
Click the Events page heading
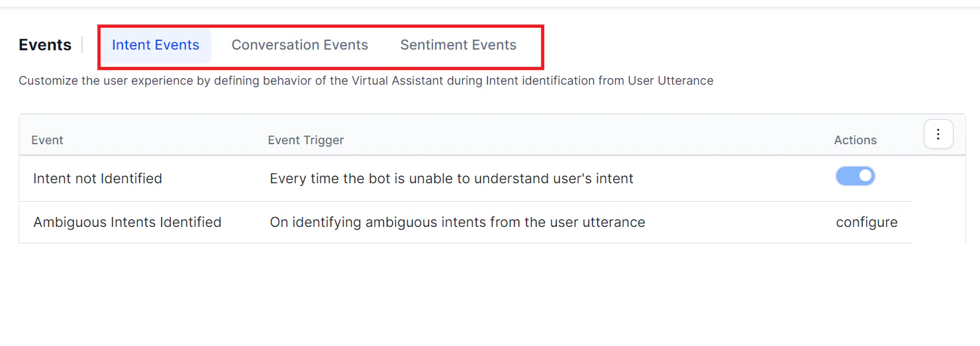(45, 45)
